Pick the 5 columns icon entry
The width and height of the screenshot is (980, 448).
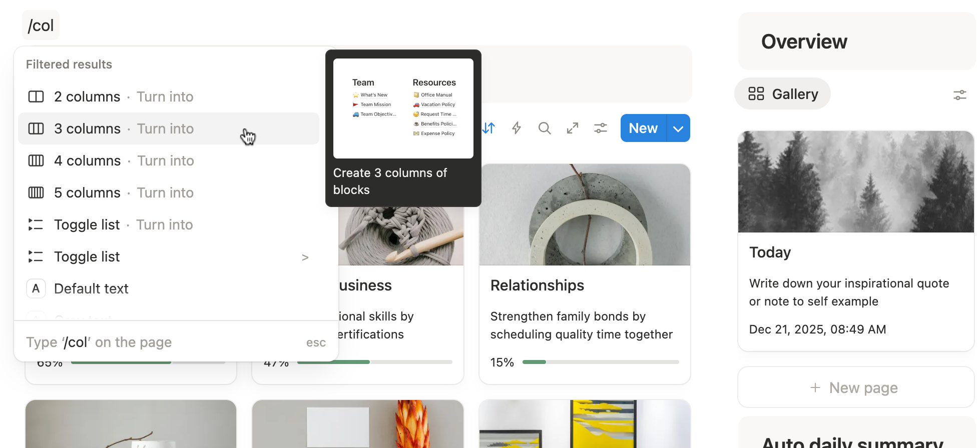(36, 192)
